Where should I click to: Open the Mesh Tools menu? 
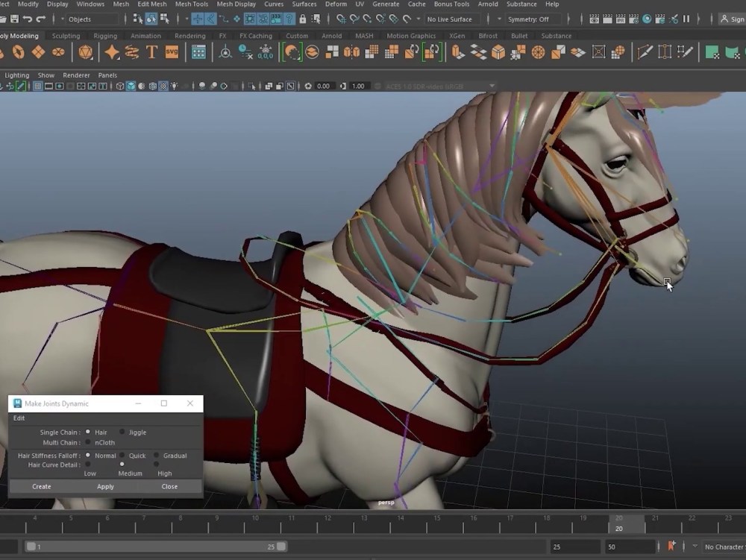(x=191, y=4)
